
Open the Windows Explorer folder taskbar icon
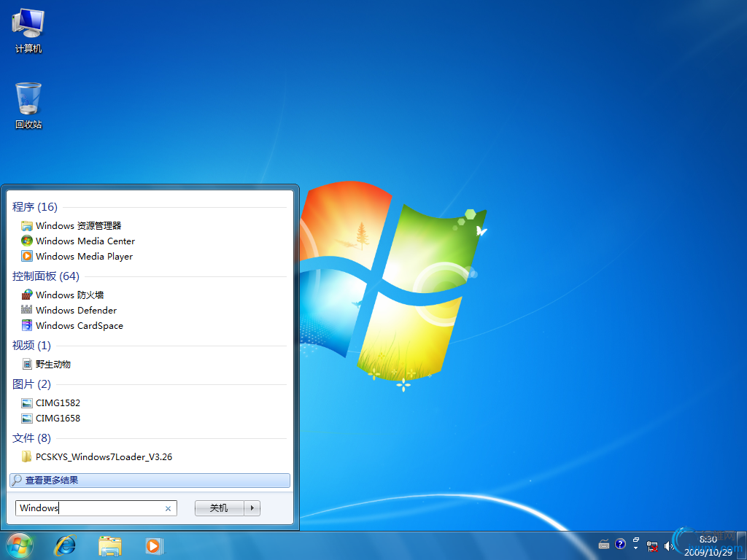pyautogui.click(x=110, y=545)
